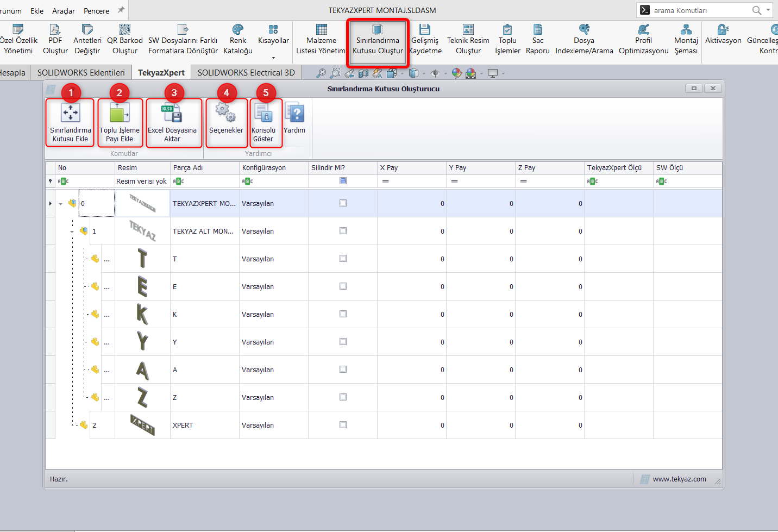Open Montaj Şeması tool

pyautogui.click(x=686, y=39)
